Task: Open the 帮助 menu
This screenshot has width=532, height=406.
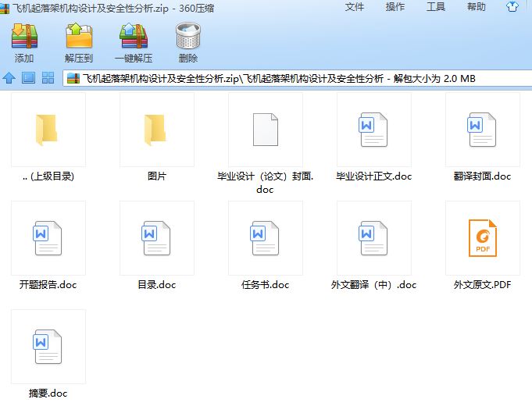Action: 477,7
